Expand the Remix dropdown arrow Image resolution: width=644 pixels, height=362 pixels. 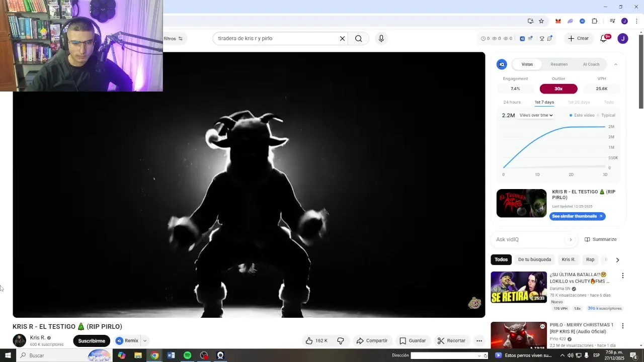(144, 341)
